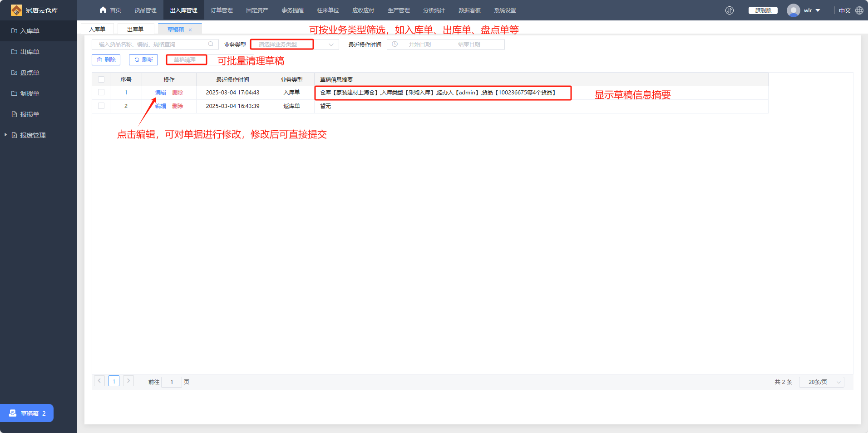
Task: Click the 刷新 button
Action: click(143, 60)
